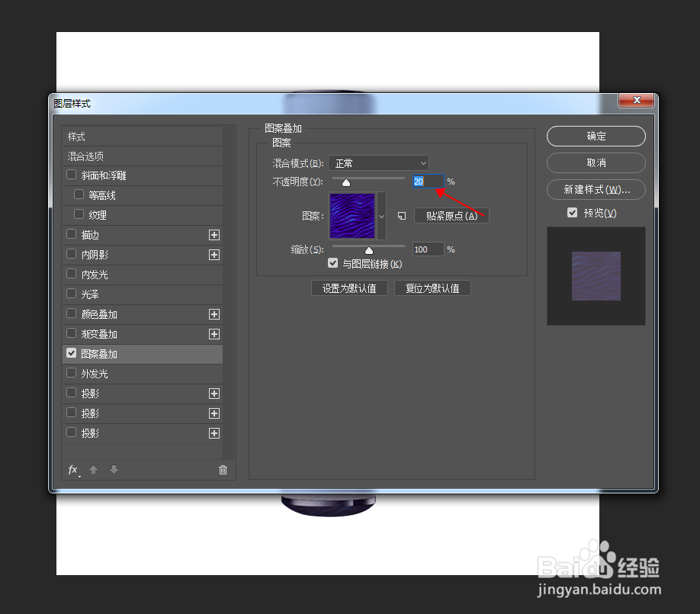
Task: Move effect up with up arrow icon
Action: (93, 469)
